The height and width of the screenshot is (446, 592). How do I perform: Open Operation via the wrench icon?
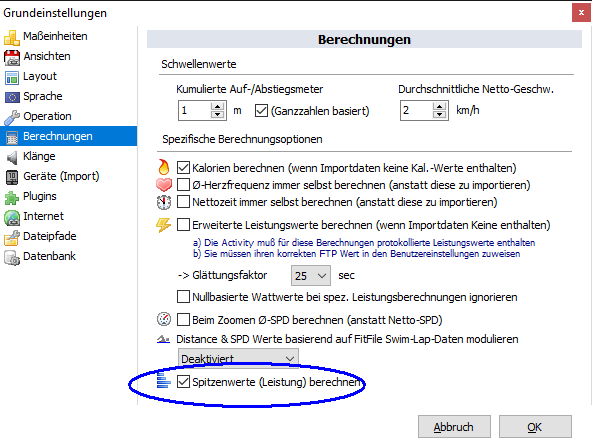(x=12, y=117)
